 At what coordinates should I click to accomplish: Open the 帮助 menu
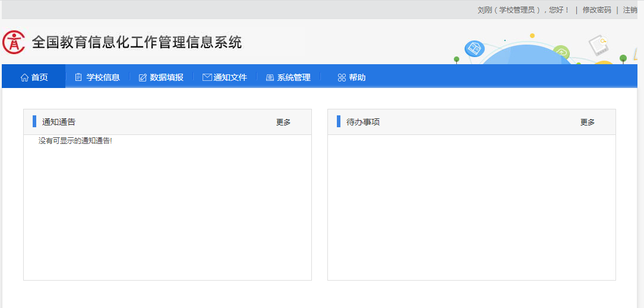pos(352,77)
